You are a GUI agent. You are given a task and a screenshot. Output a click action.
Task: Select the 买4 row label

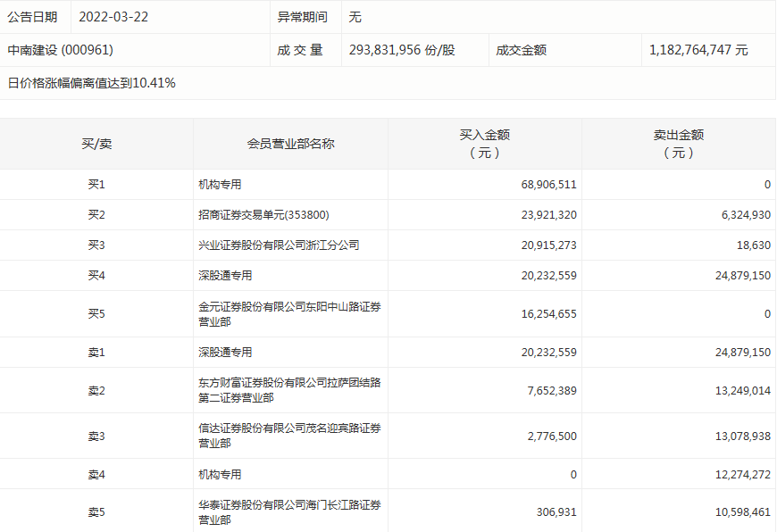(96, 276)
